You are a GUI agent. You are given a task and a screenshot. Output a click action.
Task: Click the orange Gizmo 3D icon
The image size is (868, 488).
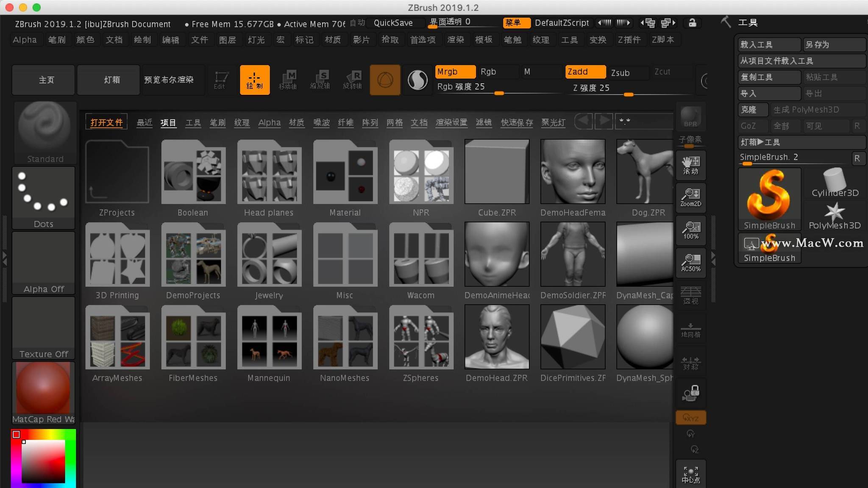pyautogui.click(x=385, y=80)
